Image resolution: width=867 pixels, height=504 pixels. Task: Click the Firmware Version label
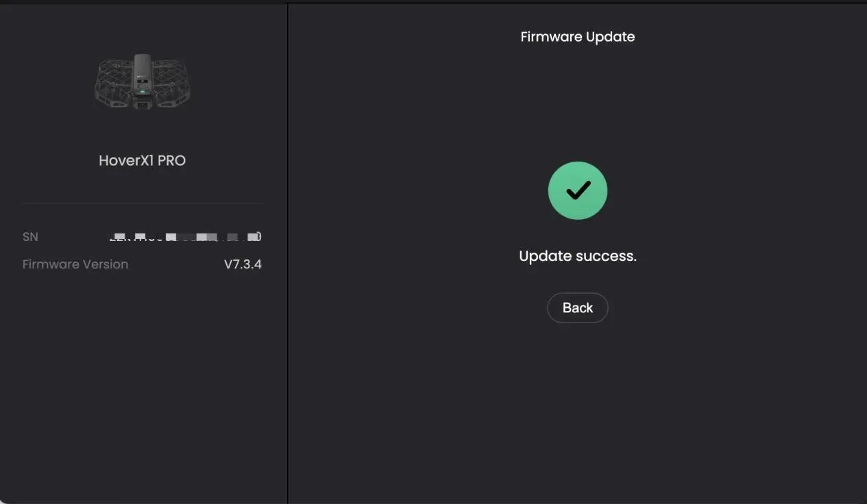pos(75,264)
